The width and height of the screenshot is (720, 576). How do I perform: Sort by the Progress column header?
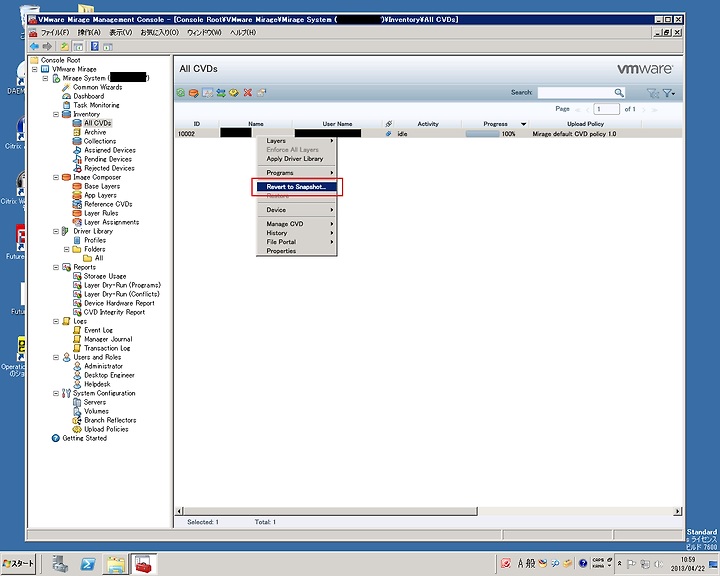[495, 124]
